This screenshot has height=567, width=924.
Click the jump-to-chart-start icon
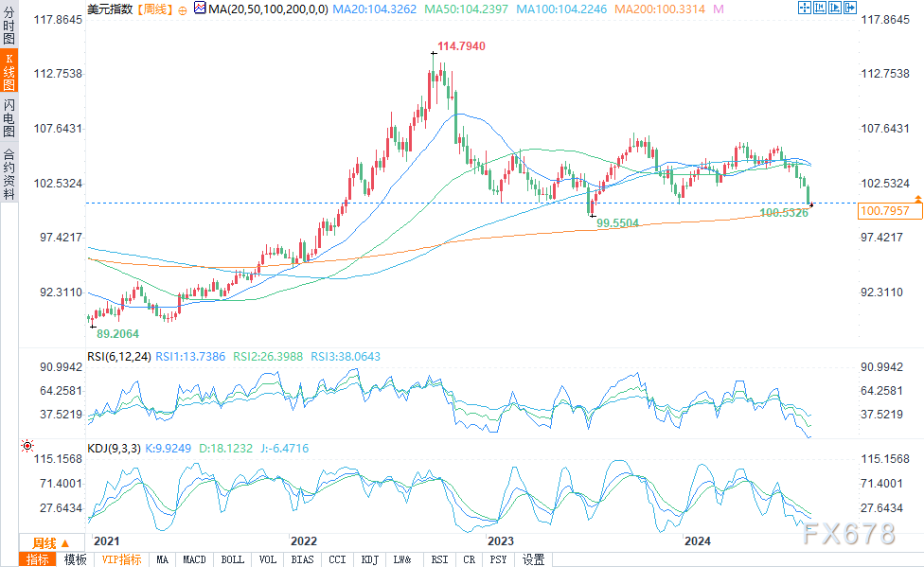point(820,8)
